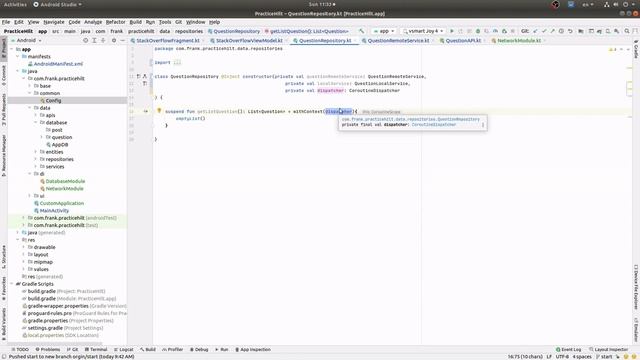Click the project panel settings gear icon
The width and height of the screenshot is (640, 360).
point(114,40)
